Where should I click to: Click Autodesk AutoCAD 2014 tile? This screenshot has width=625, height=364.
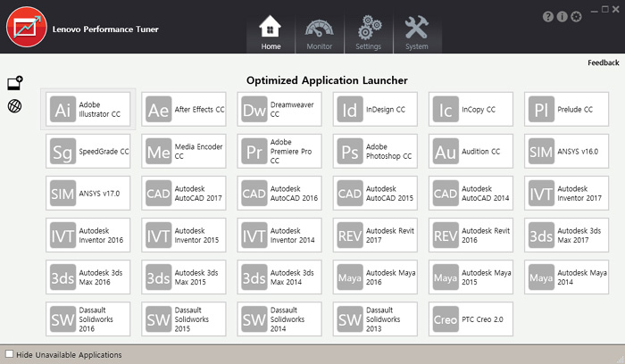coord(471,193)
